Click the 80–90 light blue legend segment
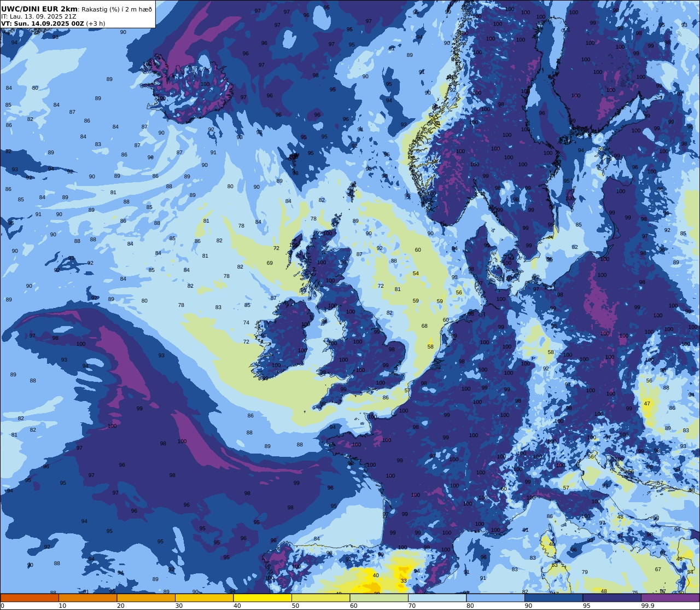The height and width of the screenshot is (610, 700). pos(495,597)
